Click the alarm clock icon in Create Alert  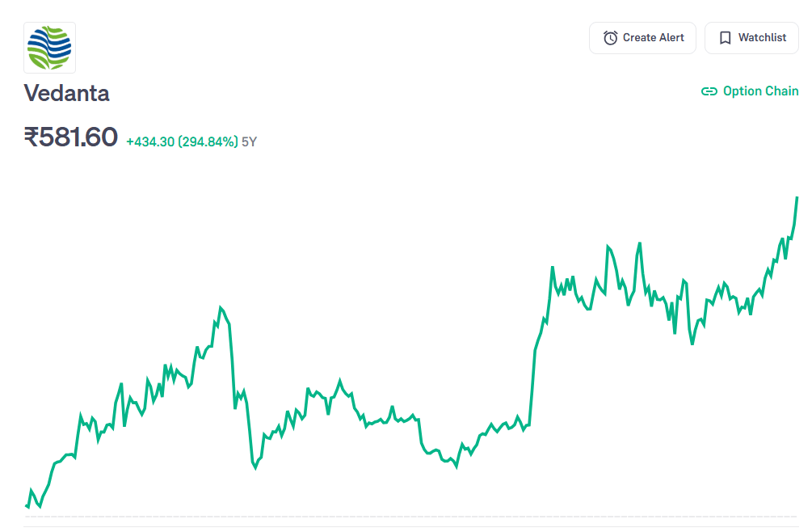tap(610, 38)
